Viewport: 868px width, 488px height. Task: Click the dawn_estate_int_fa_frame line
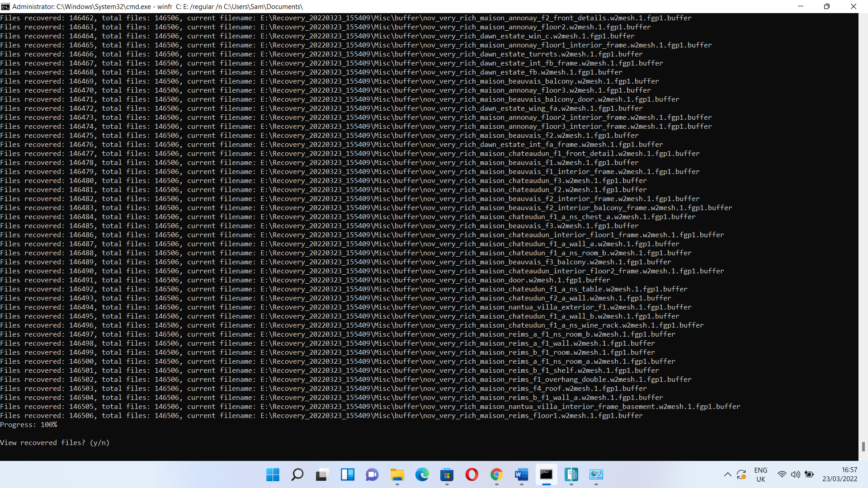click(331, 145)
